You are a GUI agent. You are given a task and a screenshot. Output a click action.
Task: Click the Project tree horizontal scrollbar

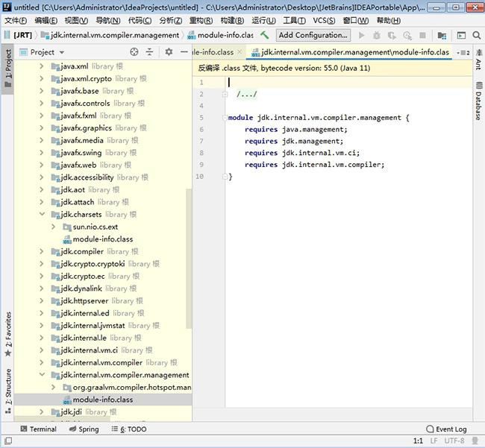click(62, 420)
